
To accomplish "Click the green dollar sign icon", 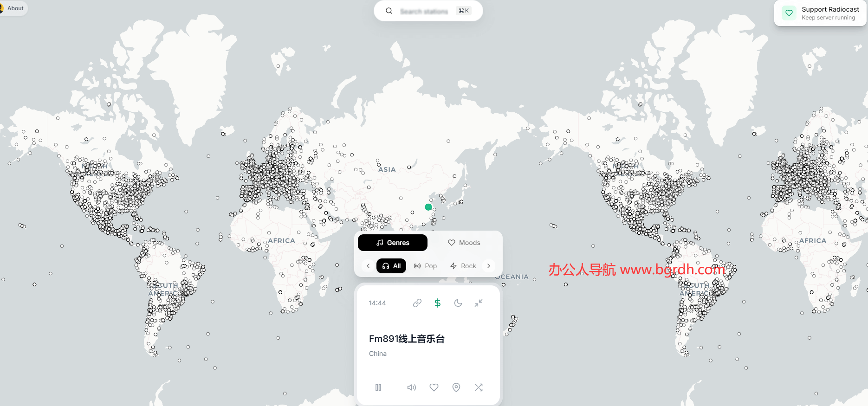I will click(x=438, y=303).
